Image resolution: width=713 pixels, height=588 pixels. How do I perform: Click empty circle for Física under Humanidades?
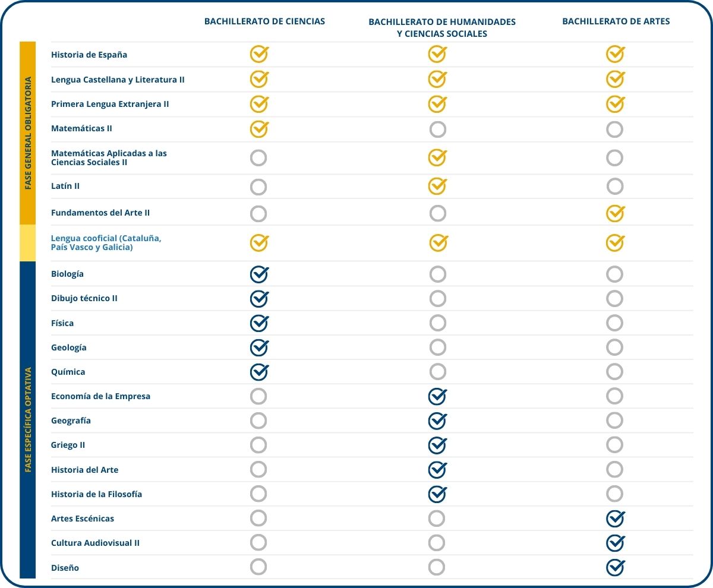(x=437, y=323)
